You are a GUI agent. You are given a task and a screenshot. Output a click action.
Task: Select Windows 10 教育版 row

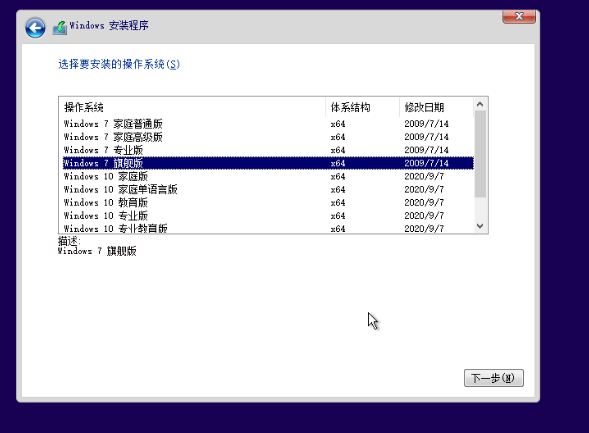(268, 202)
